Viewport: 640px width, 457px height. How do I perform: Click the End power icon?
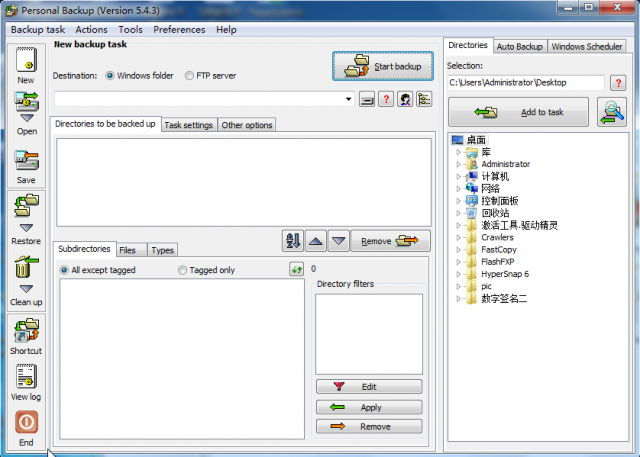[26, 423]
